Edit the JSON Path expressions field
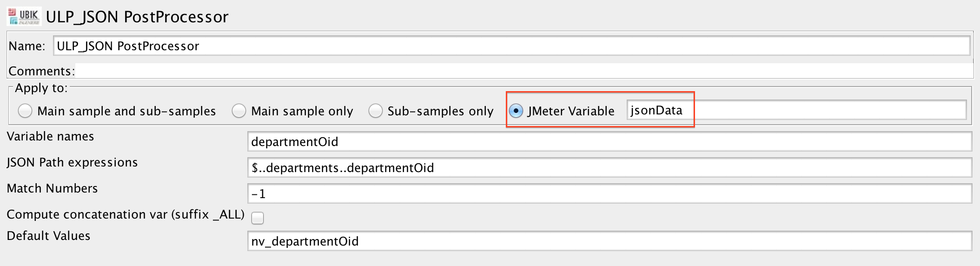 [x=609, y=168]
